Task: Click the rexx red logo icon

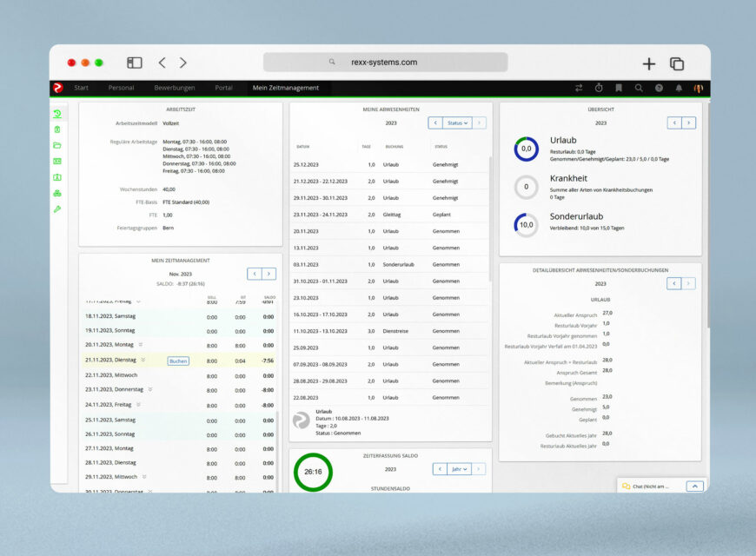Action: [57, 88]
